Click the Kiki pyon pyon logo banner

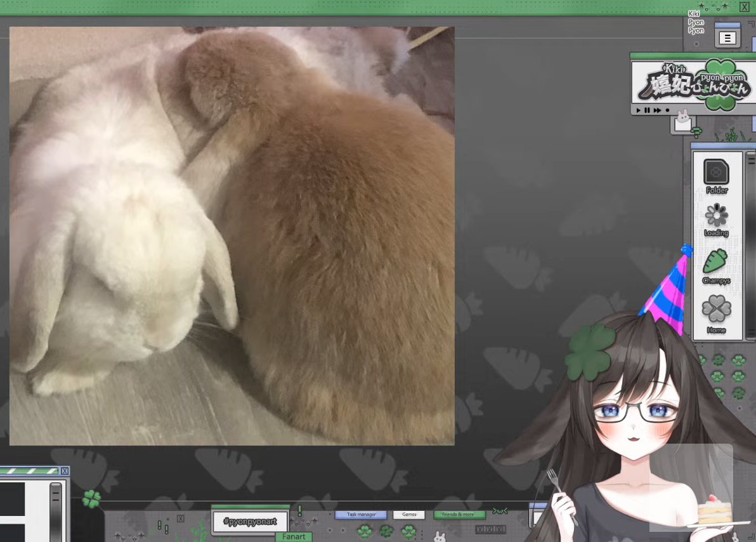click(x=693, y=84)
